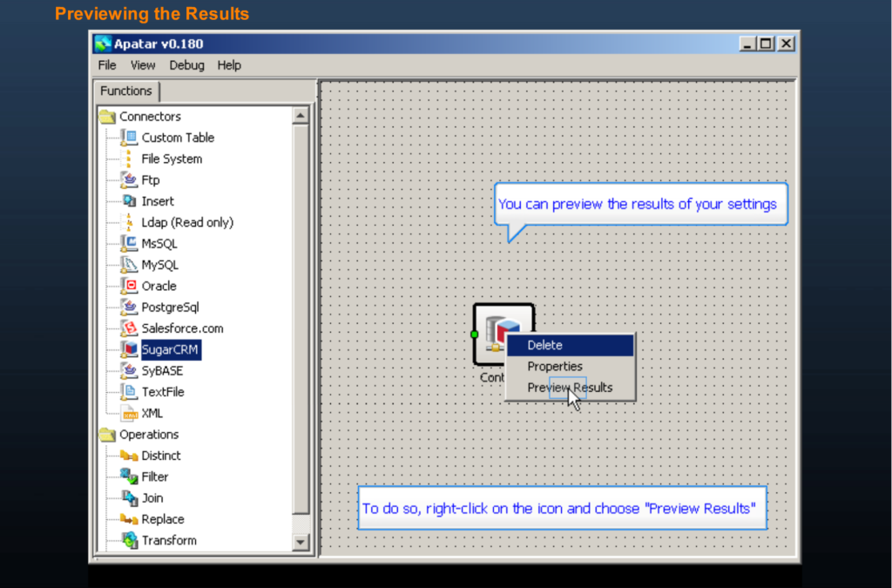Viewport: 892px width, 588px height.
Task: Click the File System connector icon
Action: [130, 159]
